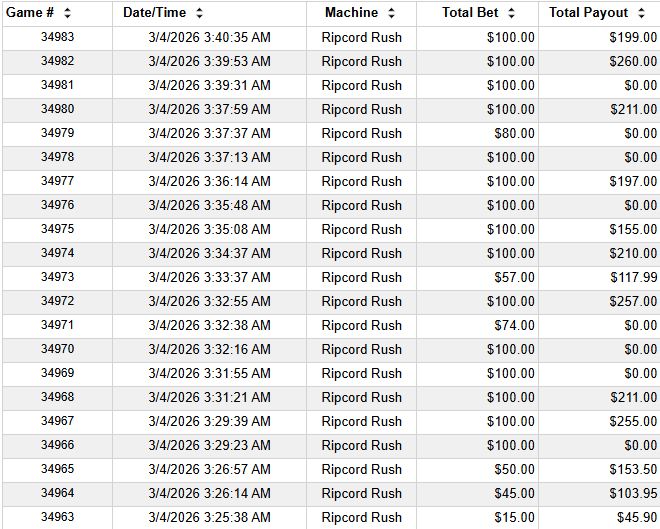660x529 pixels.
Task: Click the sort arrows beside Game #
Action: 67,13
